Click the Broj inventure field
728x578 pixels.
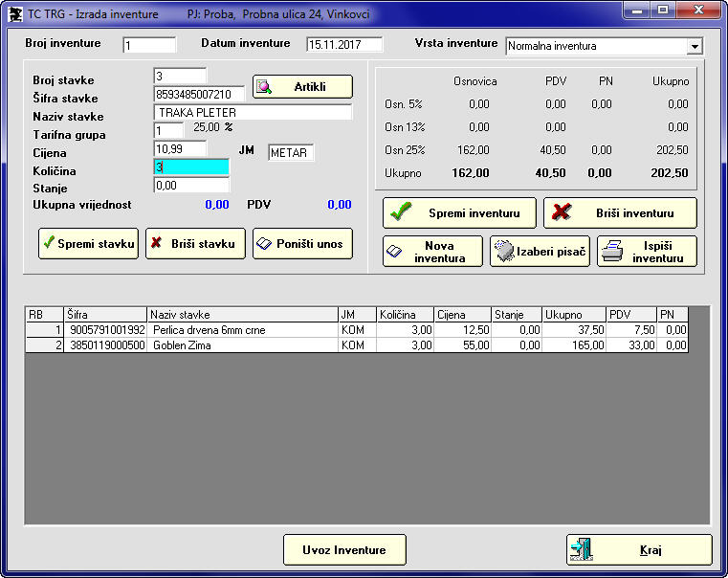click(149, 45)
